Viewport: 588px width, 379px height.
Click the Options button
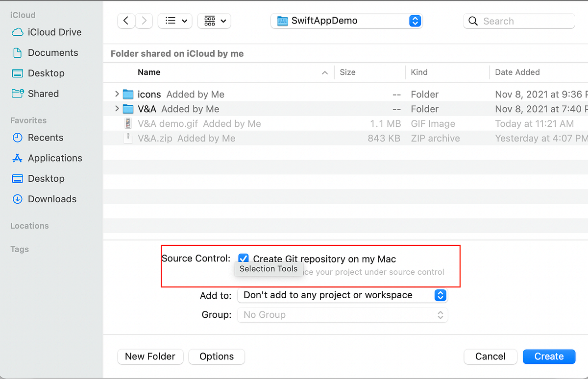[217, 356]
